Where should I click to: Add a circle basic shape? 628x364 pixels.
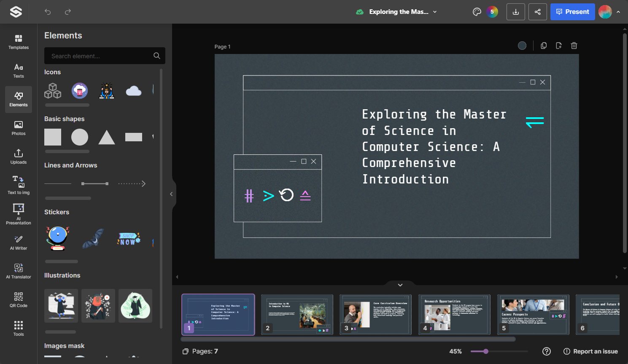coord(80,137)
